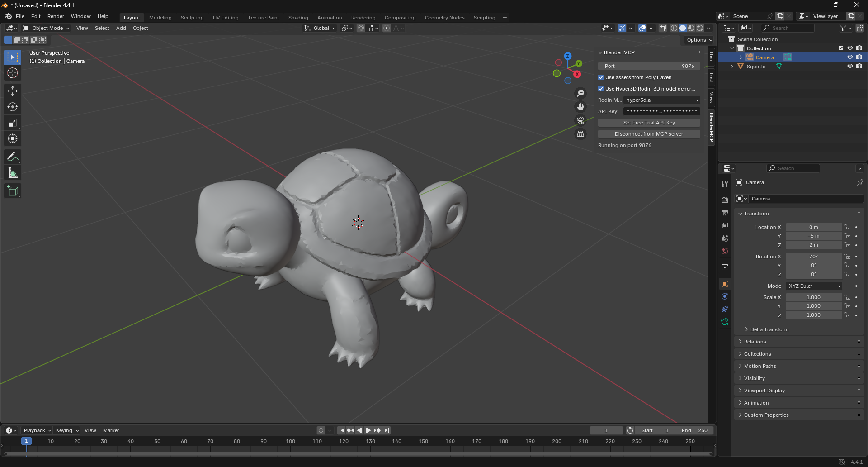Select the Transform tool
Image resolution: width=868 pixels, height=467 pixels.
[13, 138]
